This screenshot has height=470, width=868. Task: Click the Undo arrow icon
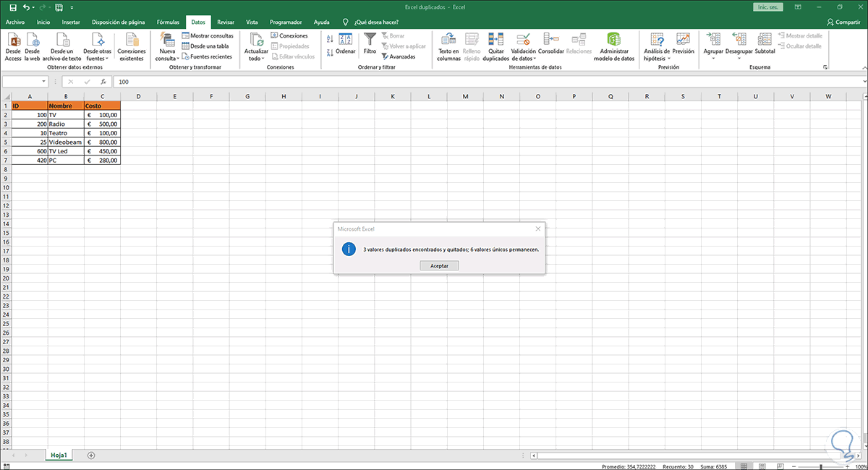point(25,7)
